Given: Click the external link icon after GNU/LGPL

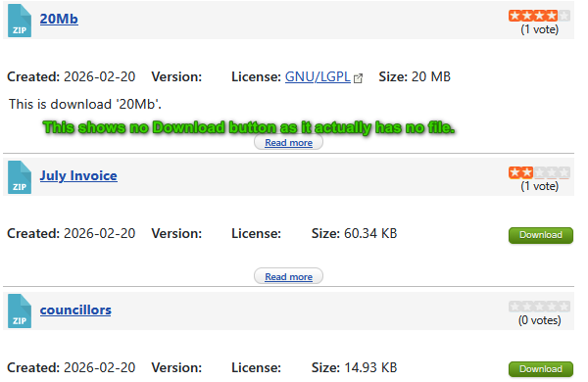Looking at the screenshot, I should click(358, 78).
